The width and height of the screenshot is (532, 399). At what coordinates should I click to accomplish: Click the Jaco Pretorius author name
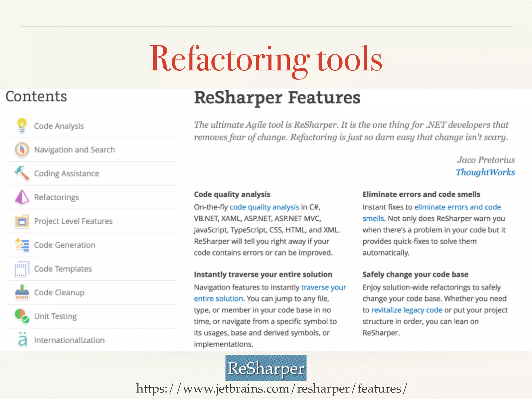pyautogui.click(x=486, y=160)
